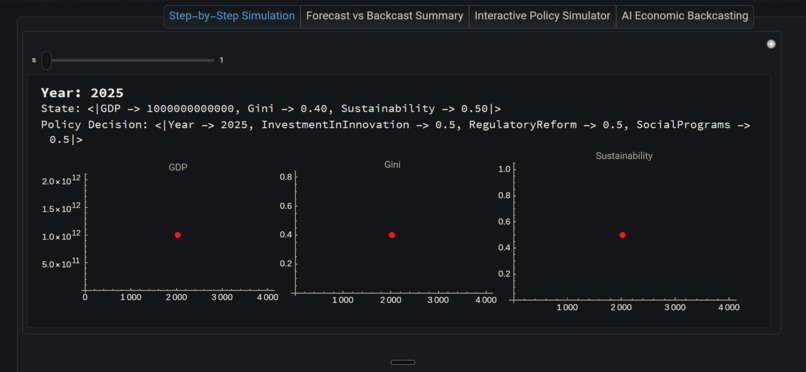Click the Gini plot title
The height and width of the screenshot is (372, 806).
tap(392, 165)
